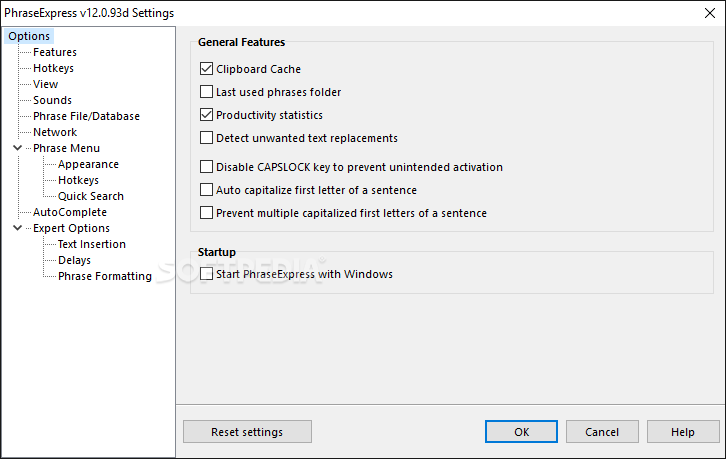Enable Last used phrases folder
This screenshot has height=459, width=726.
(207, 92)
